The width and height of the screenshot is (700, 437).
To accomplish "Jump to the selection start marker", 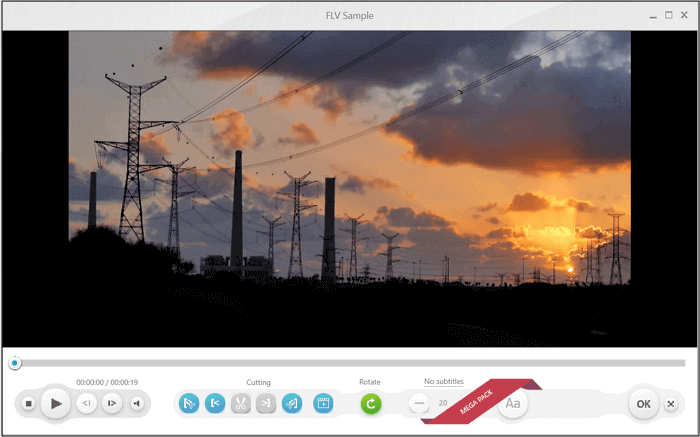I will pyautogui.click(x=214, y=404).
